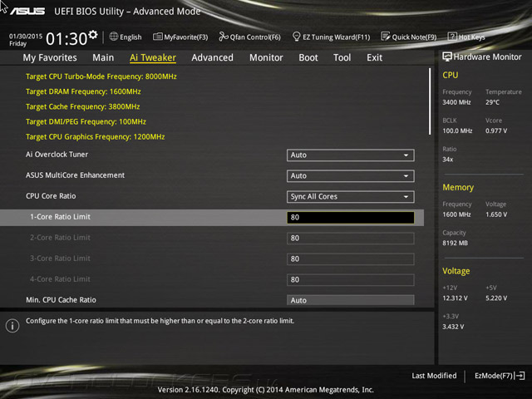This screenshot has width=532, height=399.
Task: Click Target DMI/PEG Frequency: 100MHz text
Action: (86, 121)
